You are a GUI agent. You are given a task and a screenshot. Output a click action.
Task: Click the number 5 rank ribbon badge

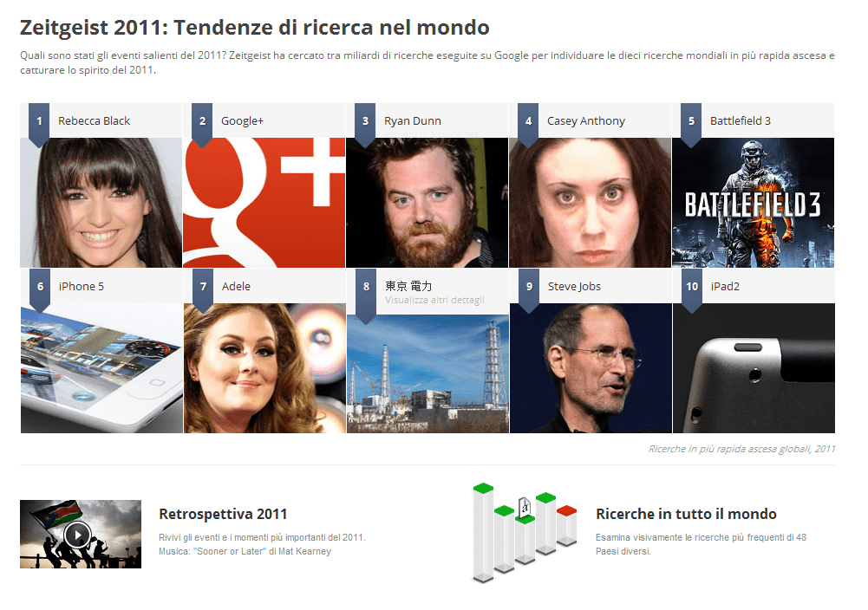691,125
